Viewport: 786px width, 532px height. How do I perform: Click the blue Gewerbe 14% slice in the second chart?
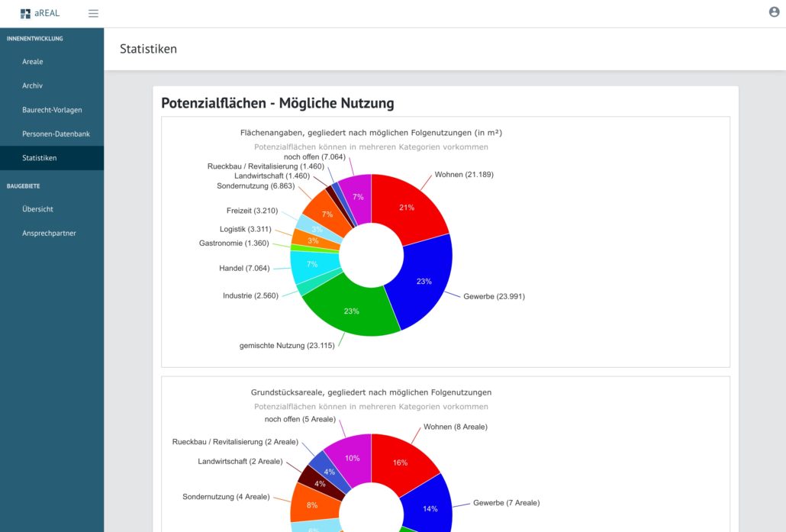(x=430, y=508)
